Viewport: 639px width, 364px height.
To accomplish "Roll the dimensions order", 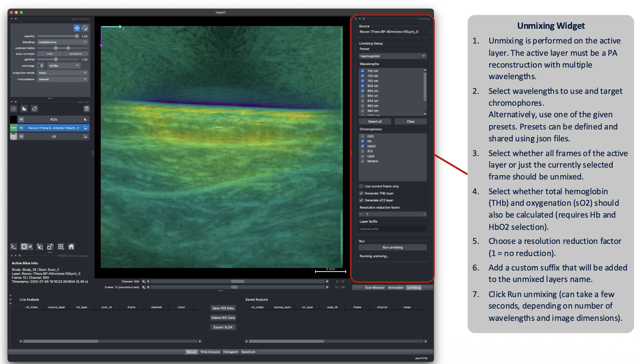I will 40,247.
